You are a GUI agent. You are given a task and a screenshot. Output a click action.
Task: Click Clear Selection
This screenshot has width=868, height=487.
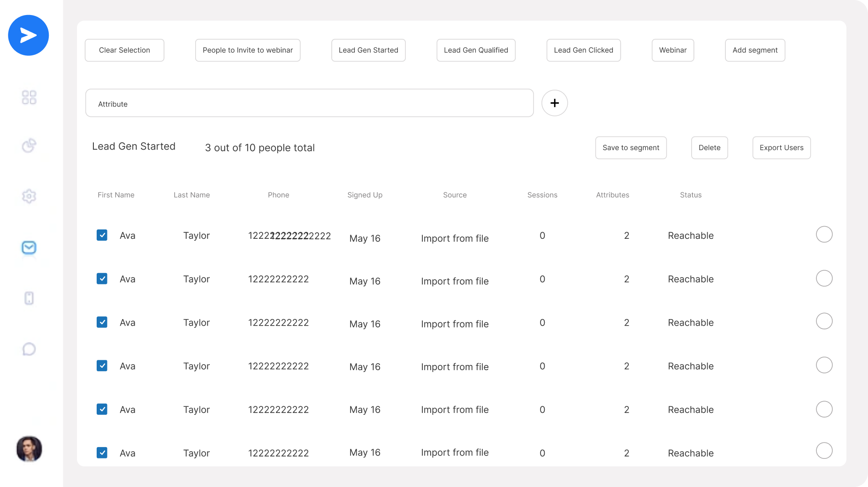click(x=124, y=50)
